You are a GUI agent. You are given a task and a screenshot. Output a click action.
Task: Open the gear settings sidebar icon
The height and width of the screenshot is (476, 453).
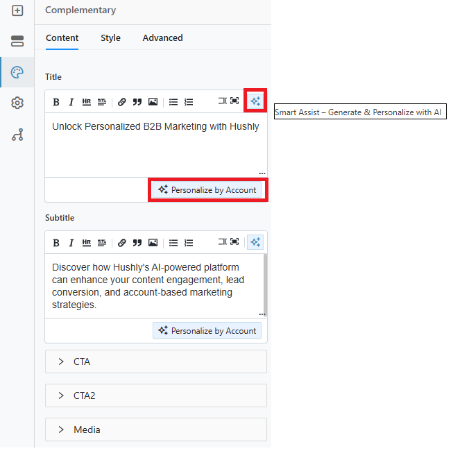(x=17, y=103)
